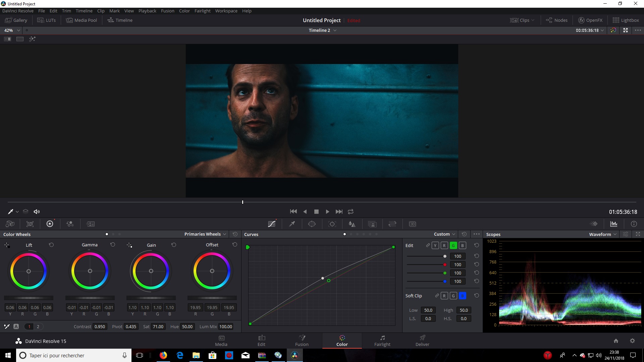
Task: Click the Sat value field
Action: tap(158, 326)
